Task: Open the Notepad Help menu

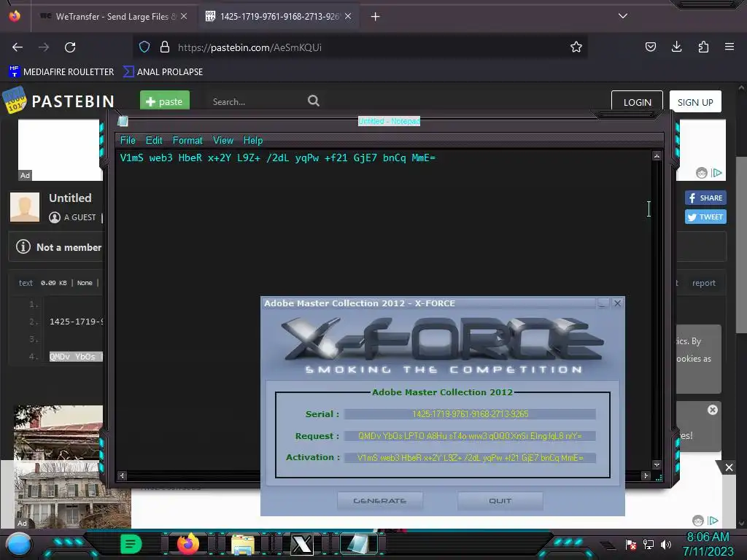Action: point(253,141)
